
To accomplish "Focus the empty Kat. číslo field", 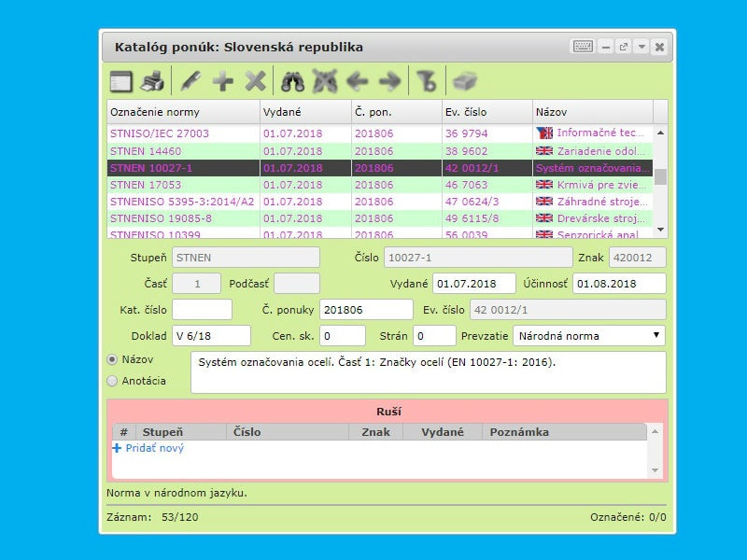I will pos(202,310).
